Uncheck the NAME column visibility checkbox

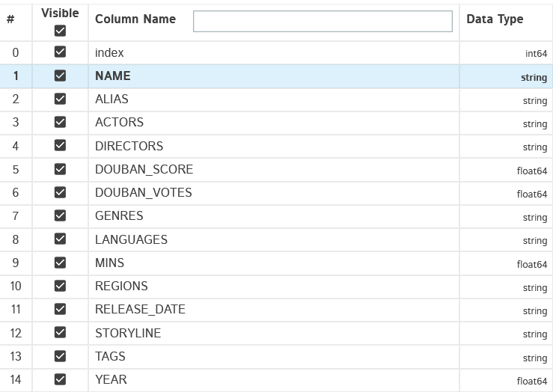61,76
